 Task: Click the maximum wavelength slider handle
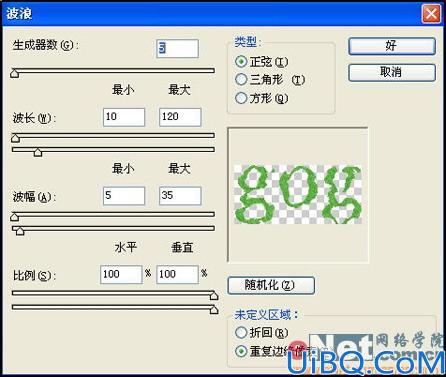coord(38,152)
